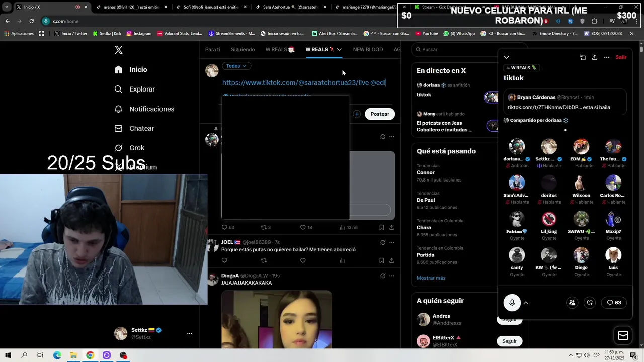Image resolution: width=644 pixels, height=362 pixels.
Task: Expand microphone options arrow in Space
Action: pyautogui.click(x=526, y=303)
